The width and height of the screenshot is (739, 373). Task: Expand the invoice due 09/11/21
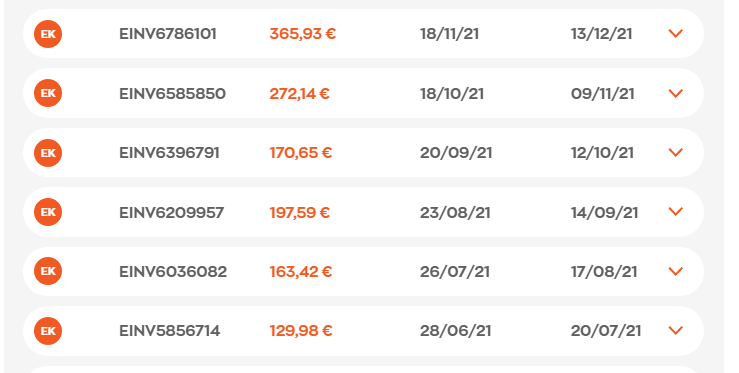(676, 93)
